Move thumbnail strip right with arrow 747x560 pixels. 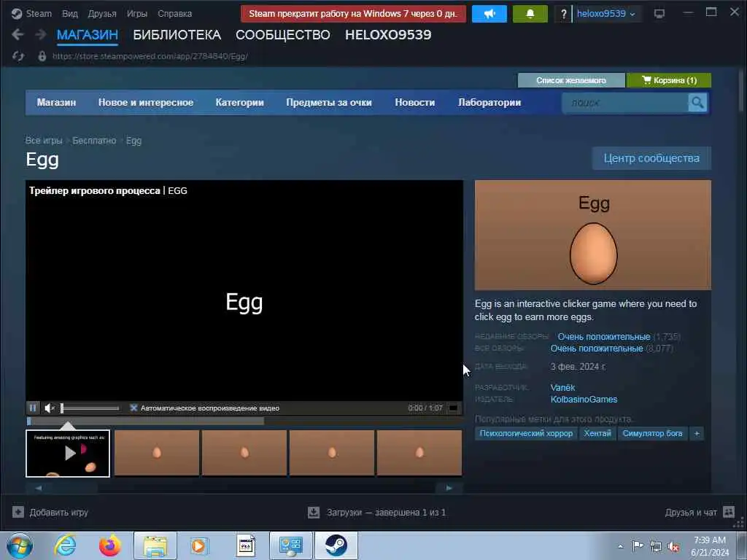click(449, 488)
